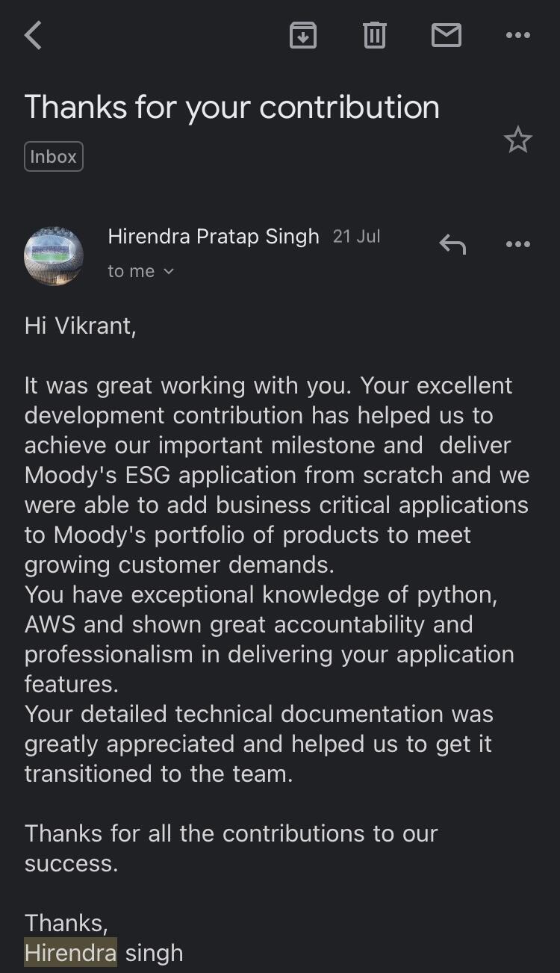Tap the highlighted word 'Hirendra' in the signature
Screen dimensions: 560x973
tap(71, 953)
